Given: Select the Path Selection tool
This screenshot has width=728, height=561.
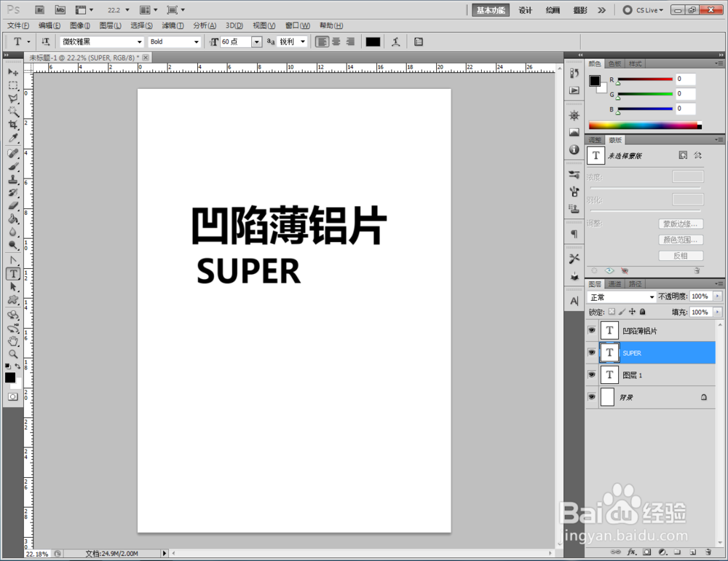Looking at the screenshot, I should click(x=13, y=287).
